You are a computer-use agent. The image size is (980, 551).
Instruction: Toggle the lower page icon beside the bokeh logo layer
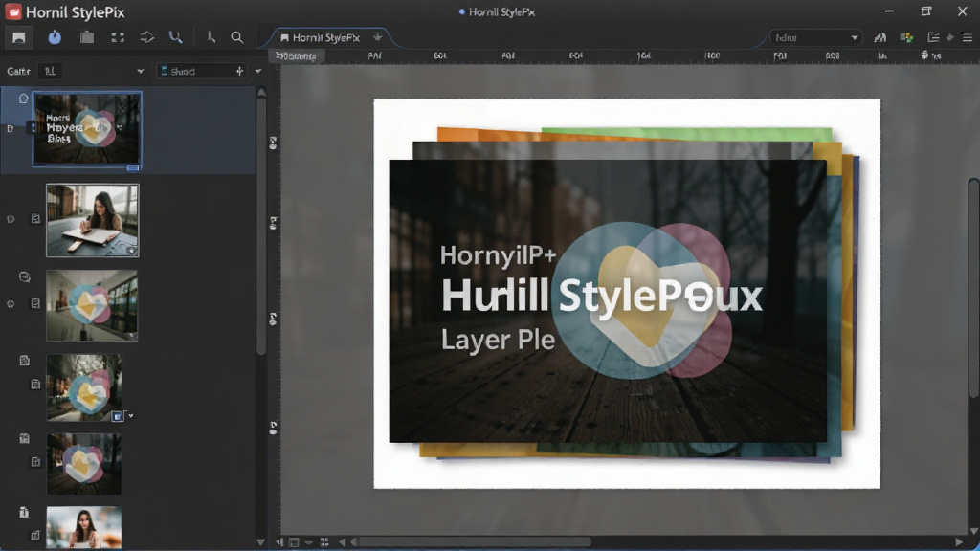click(x=35, y=385)
